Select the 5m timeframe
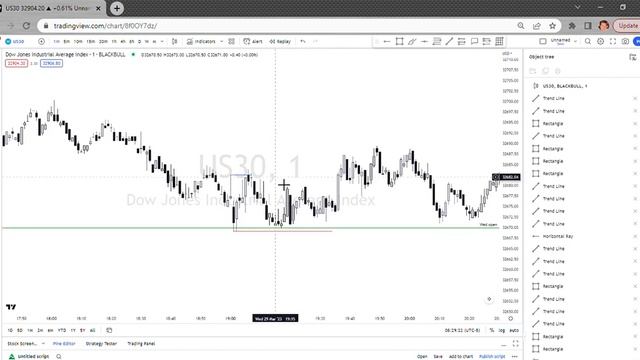Screen dimensions: 640x360 point(67,42)
